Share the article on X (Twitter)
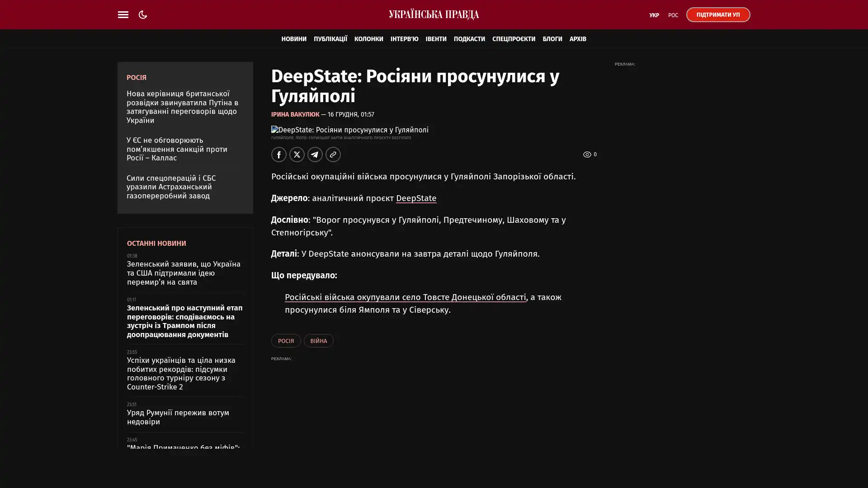The width and height of the screenshot is (868, 488). coord(297,155)
